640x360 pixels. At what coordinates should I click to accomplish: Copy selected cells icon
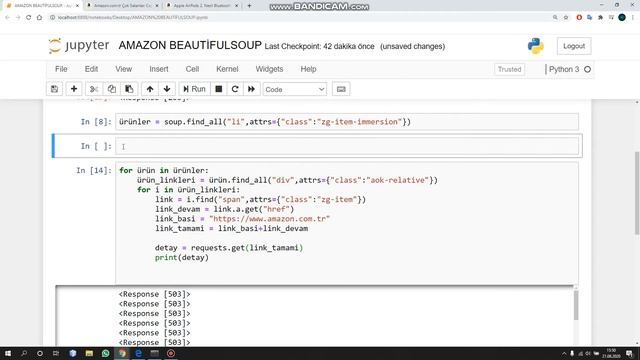click(111, 89)
